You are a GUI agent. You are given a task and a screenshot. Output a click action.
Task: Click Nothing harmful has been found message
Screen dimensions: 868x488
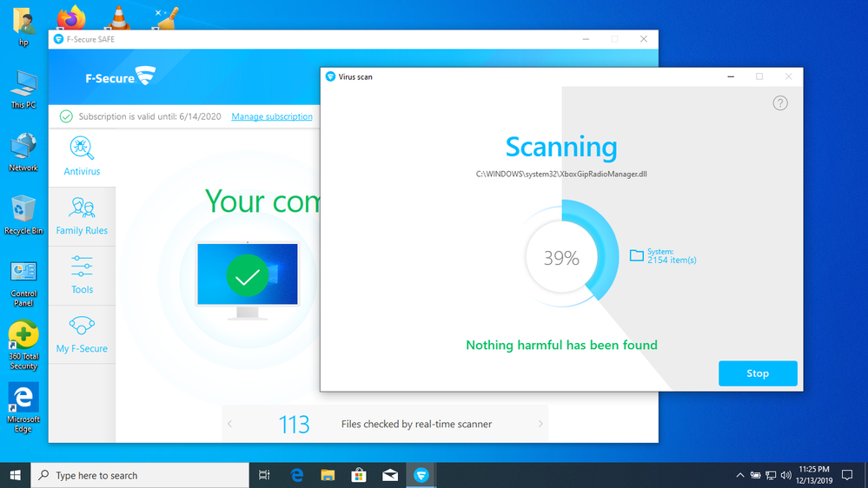(x=561, y=346)
